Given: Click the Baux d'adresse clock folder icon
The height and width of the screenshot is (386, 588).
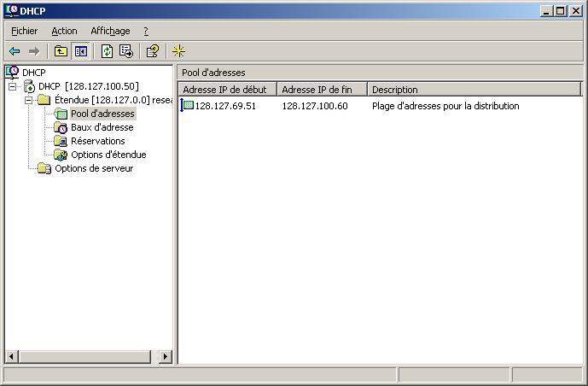Looking at the screenshot, I should (x=61, y=127).
